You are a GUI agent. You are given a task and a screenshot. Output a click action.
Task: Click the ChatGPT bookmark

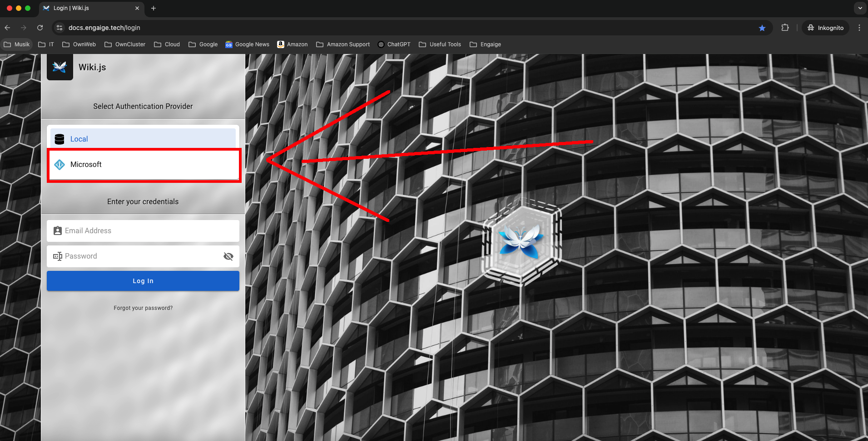click(394, 44)
